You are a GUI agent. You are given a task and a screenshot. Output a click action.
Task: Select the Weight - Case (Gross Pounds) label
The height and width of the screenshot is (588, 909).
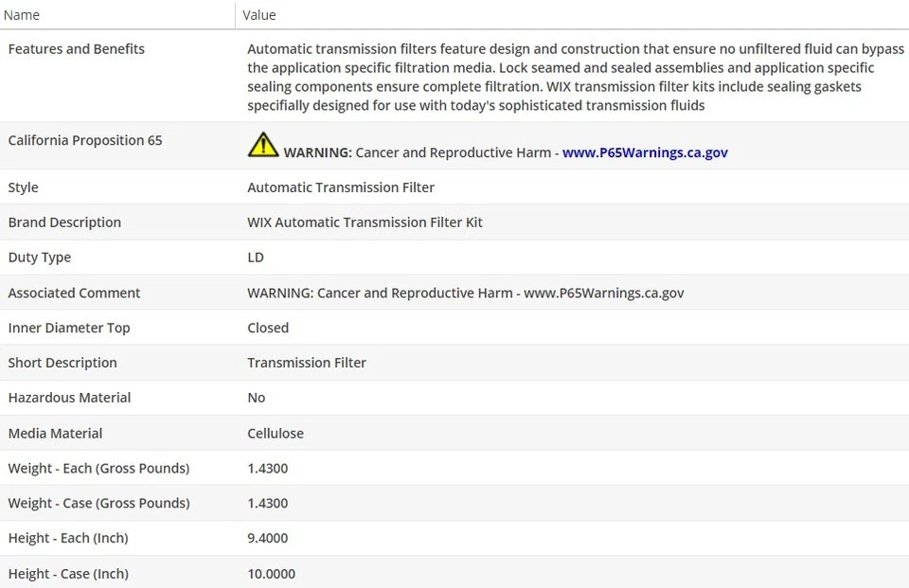(98, 503)
